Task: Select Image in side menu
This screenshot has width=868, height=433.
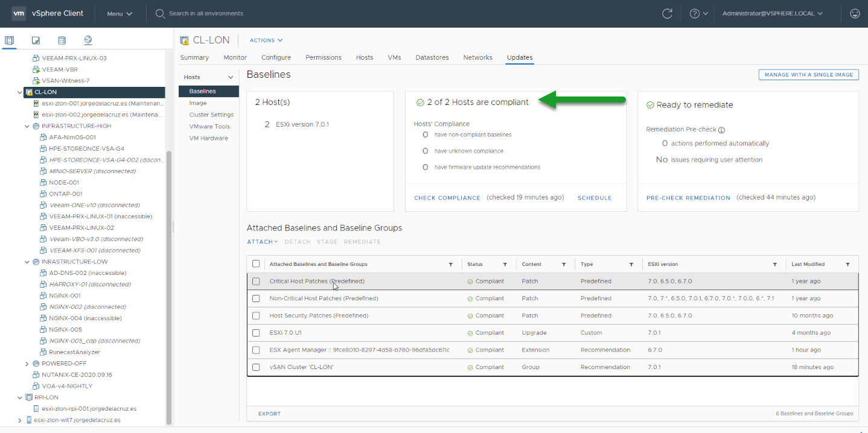Action: [x=197, y=103]
